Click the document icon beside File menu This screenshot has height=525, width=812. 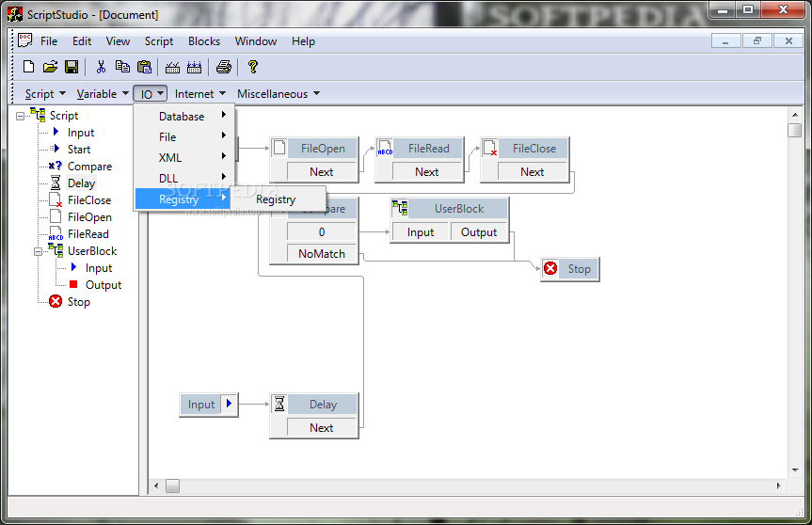(x=24, y=40)
